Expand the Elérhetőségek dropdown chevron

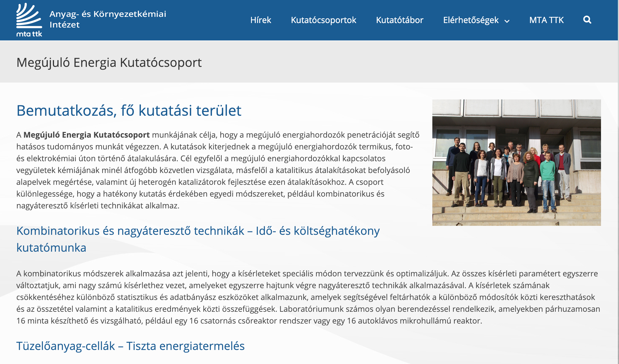tap(507, 21)
